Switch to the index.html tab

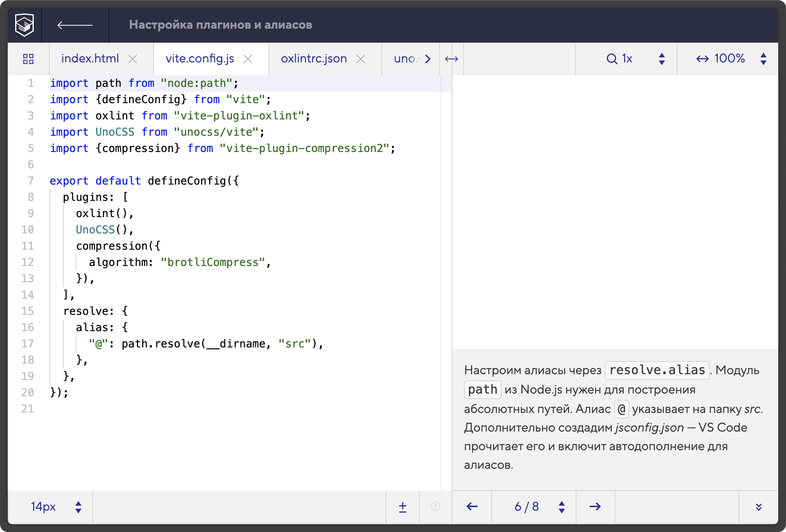tap(90, 59)
